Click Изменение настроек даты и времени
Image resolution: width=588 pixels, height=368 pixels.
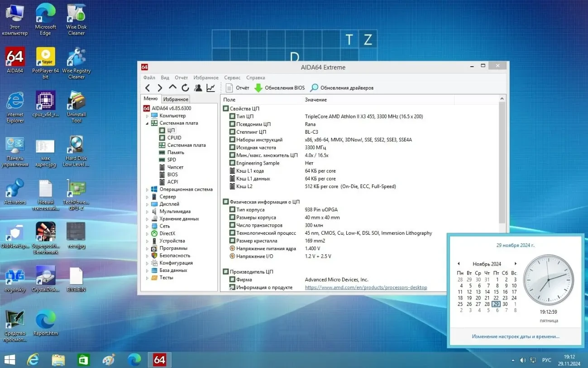click(x=515, y=336)
